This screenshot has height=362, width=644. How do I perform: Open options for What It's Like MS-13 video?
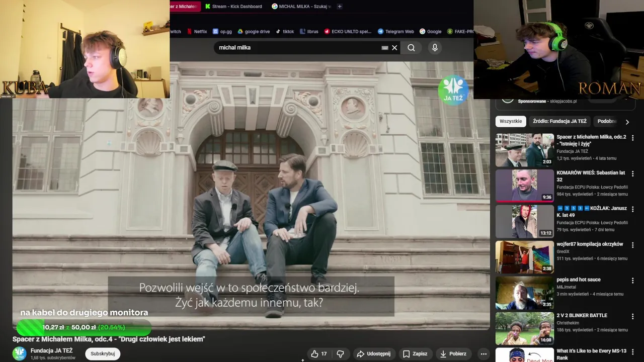632,352
